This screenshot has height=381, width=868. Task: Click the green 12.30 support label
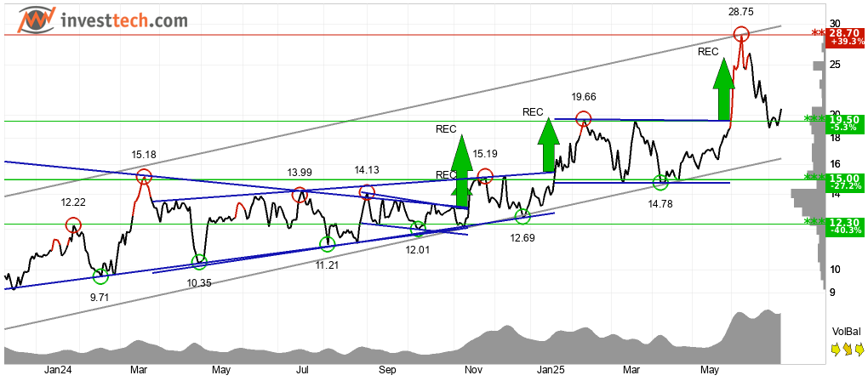pyautogui.click(x=843, y=226)
